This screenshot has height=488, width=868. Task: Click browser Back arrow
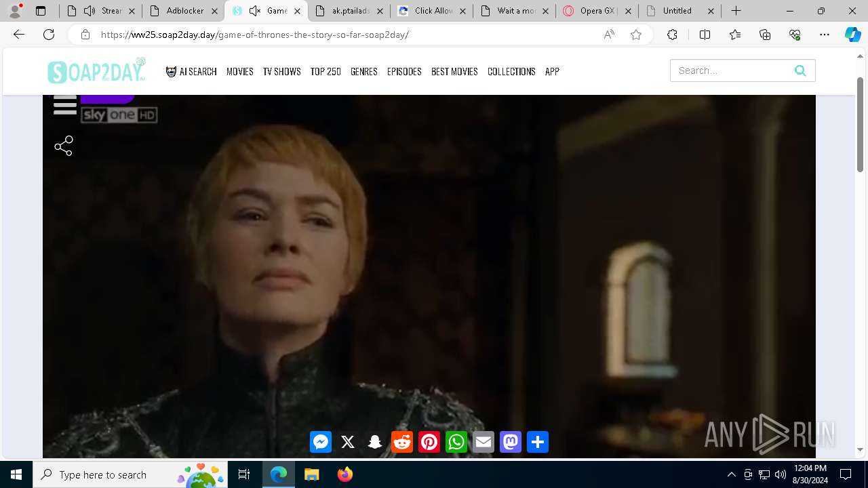coord(19,35)
